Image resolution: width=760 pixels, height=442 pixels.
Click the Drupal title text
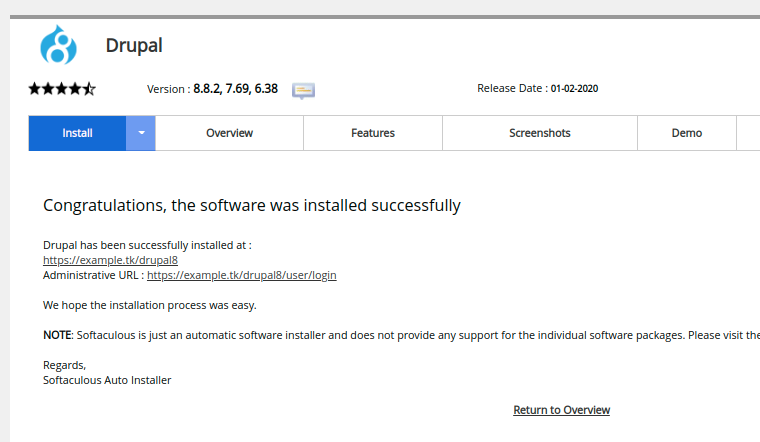click(134, 46)
